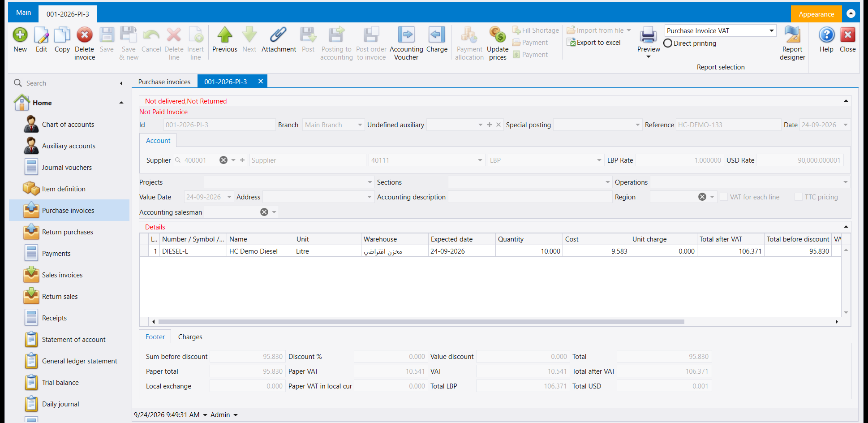Select the Footer tab
868x423 pixels.
click(155, 337)
